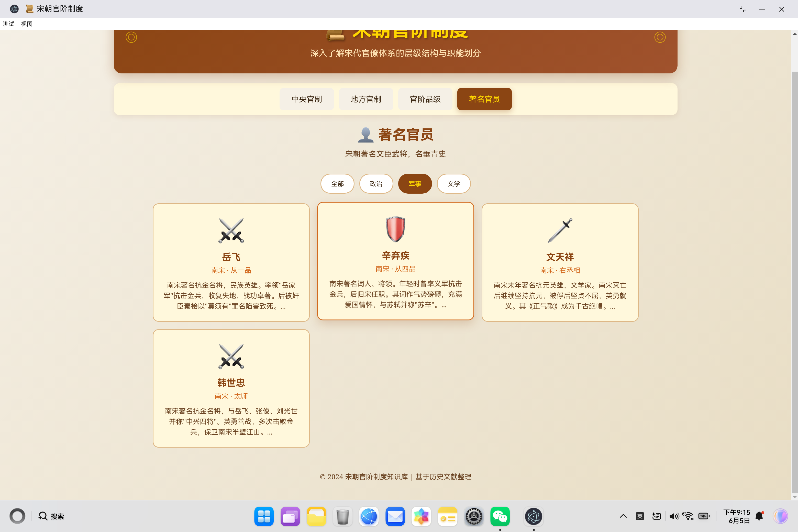Open the colorful photos app icon

pyautogui.click(x=421, y=516)
